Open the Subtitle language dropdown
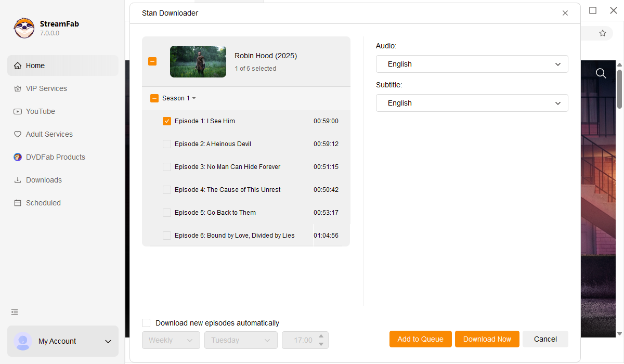 coord(472,103)
